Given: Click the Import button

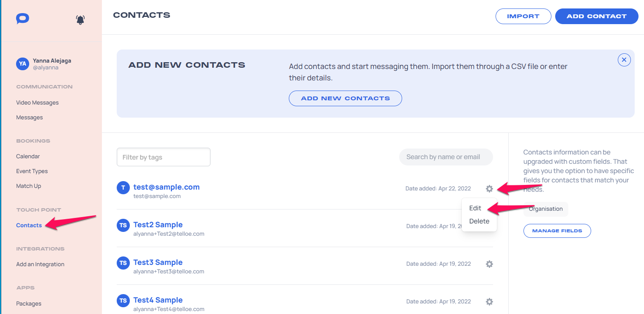Looking at the screenshot, I should 523,16.
